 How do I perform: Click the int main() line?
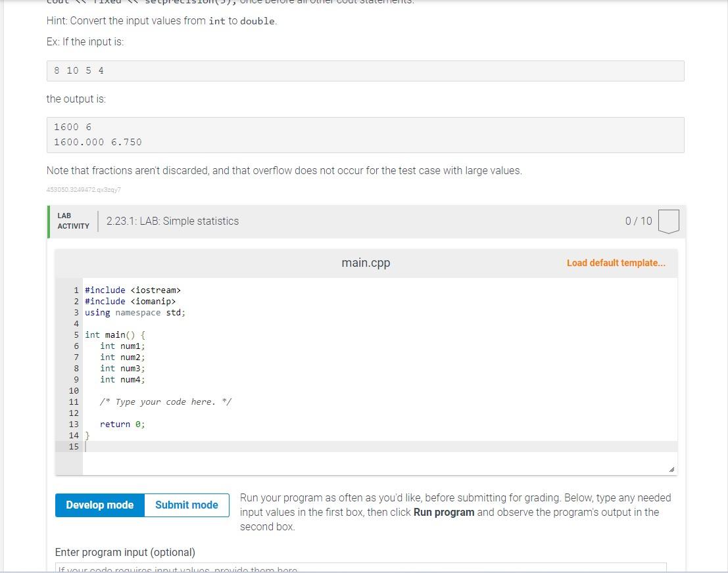pos(115,334)
